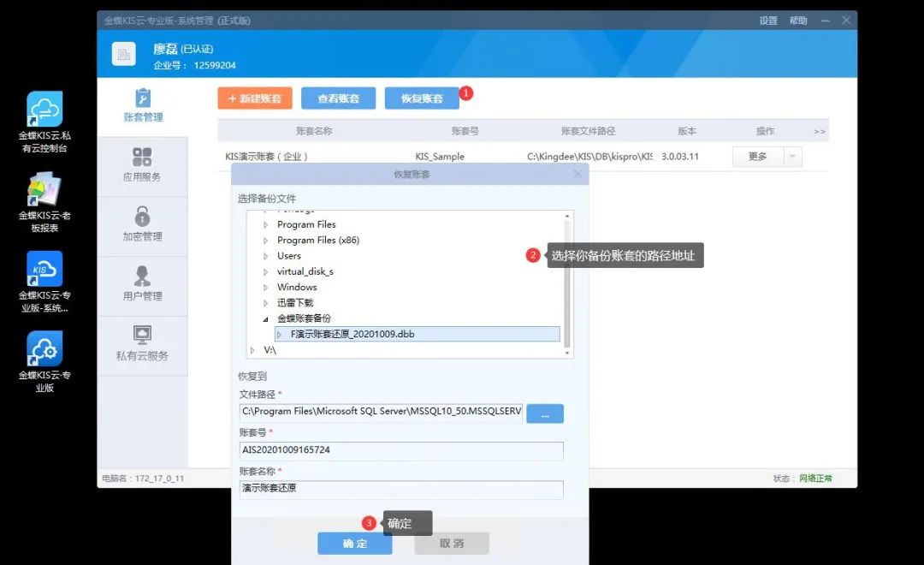Select 应用服务 in the sidebar
Viewport: 924px width, 565px height.
143,166
